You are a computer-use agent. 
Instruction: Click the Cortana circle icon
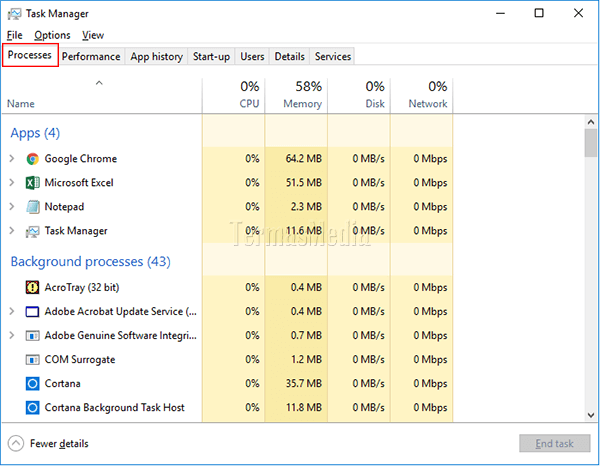[x=33, y=383]
